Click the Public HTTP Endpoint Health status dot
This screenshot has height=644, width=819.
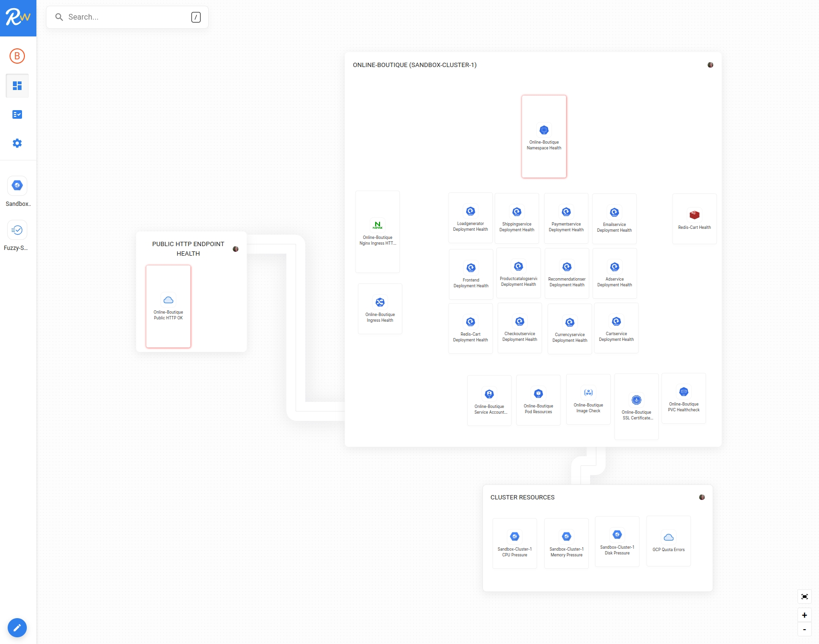pos(236,249)
